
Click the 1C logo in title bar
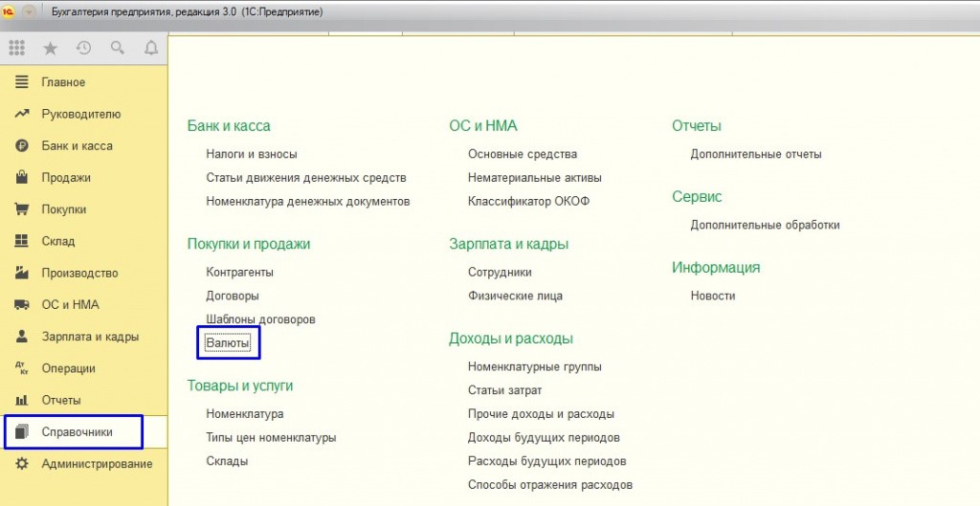9,11
